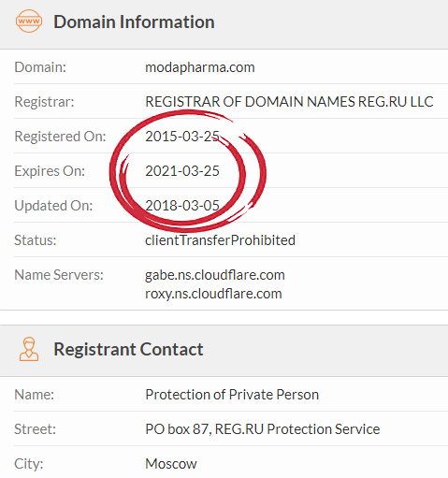Click the Moscow city value
The image size is (448, 478).
(x=171, y=464)
